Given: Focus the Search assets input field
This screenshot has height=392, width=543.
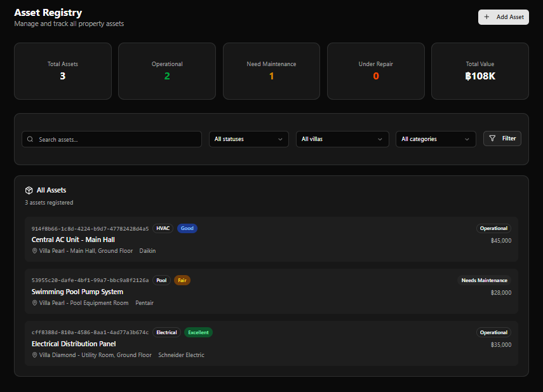Looking at the screenshot, I should pyautogui.click(x=112, y=139).
